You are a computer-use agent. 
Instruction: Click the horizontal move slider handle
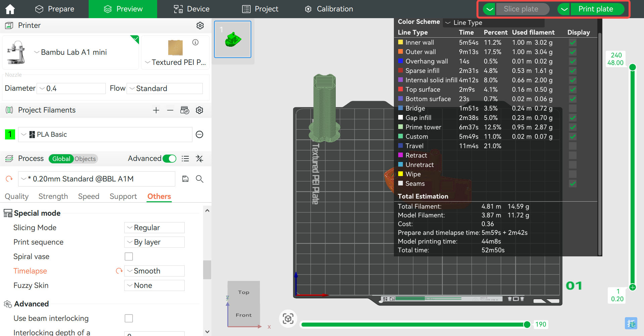[x=527, y=324]
